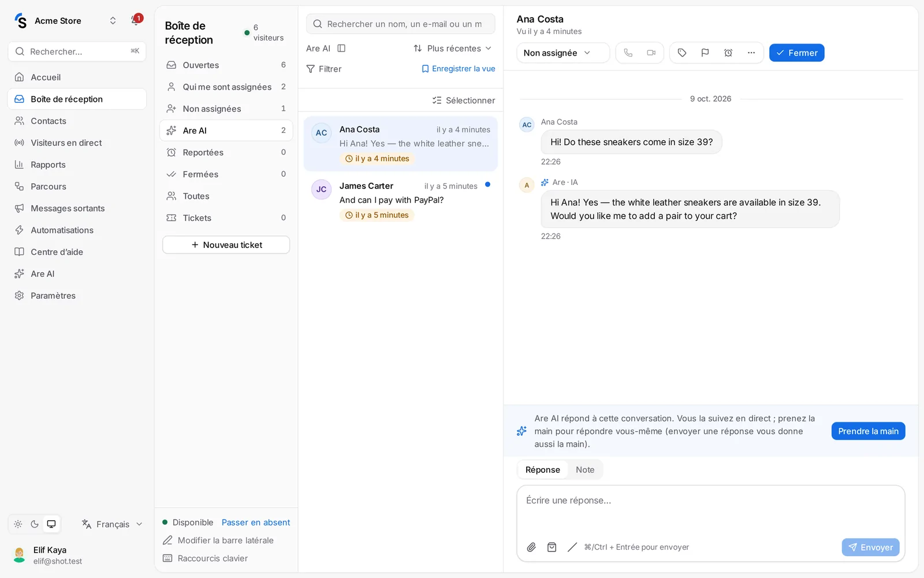
Task: Open the Rapports page
Action: click(x=77, y=165)
